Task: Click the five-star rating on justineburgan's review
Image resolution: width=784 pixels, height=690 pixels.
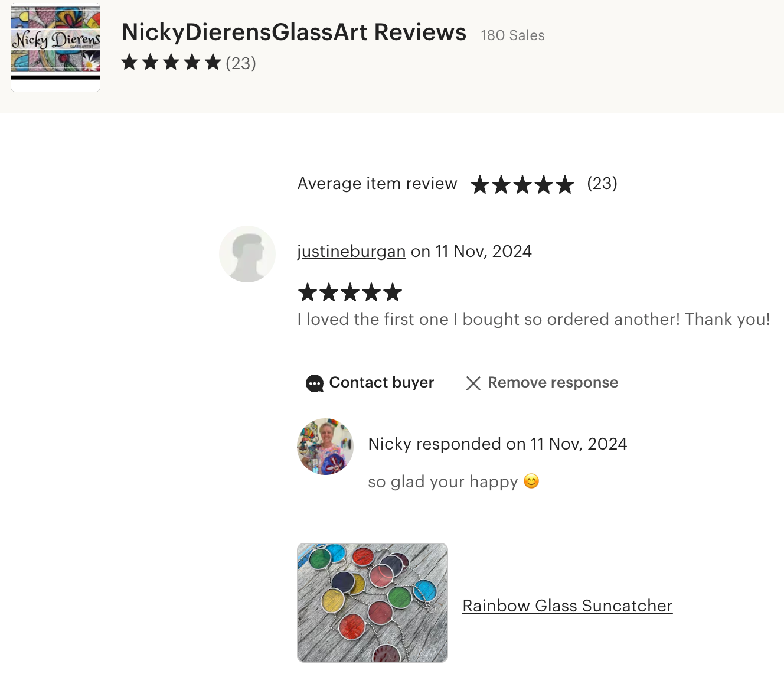Action: pos(350,292)
